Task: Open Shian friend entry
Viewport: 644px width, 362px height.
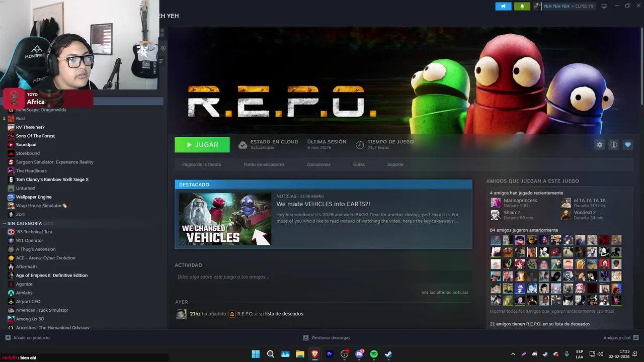Action: tap(512, 215)
